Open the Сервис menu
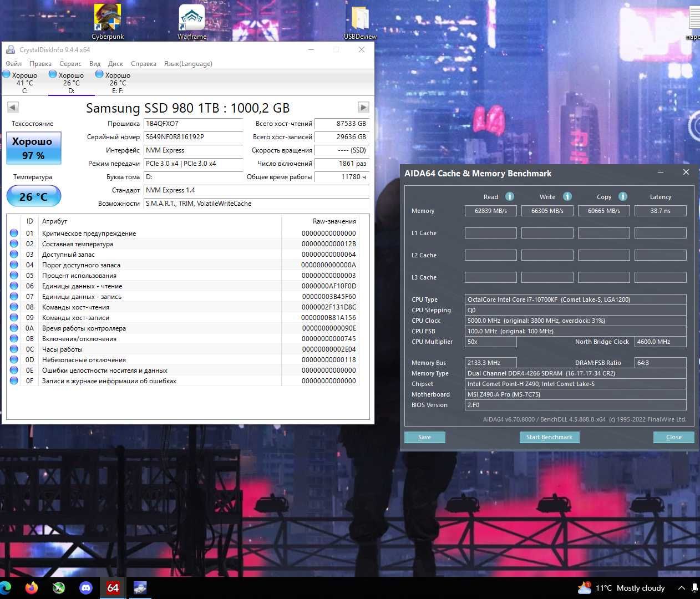Viewport: 700px width, 599px height. (70, 64)
